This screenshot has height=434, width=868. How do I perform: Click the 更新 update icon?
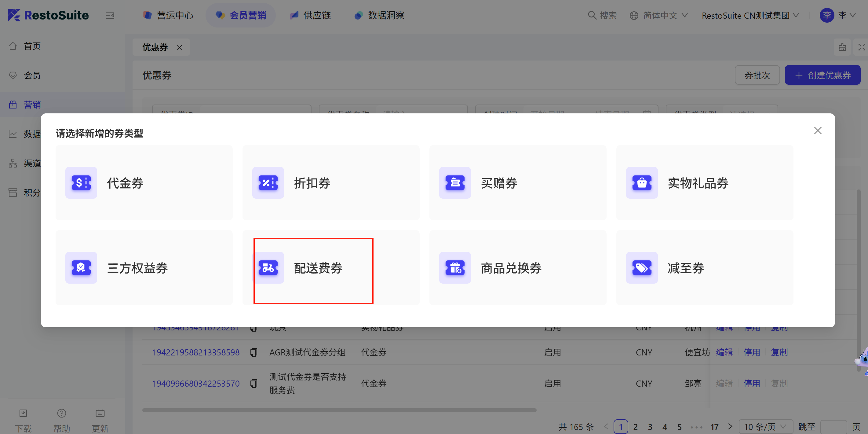coord(100,413)
